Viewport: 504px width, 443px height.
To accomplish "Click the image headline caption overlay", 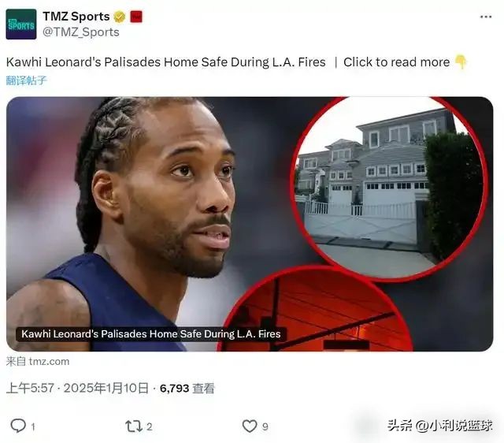I will tap(151, 334).
